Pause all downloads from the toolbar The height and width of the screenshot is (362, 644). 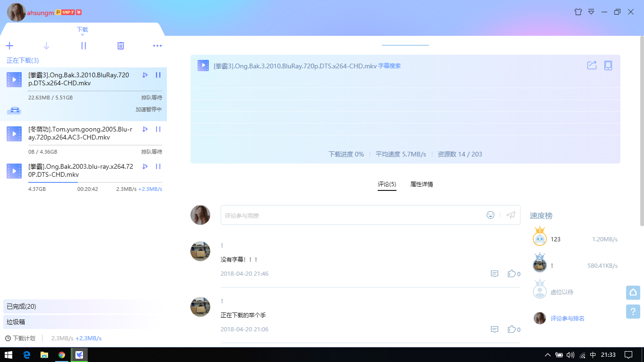point(83,46)
